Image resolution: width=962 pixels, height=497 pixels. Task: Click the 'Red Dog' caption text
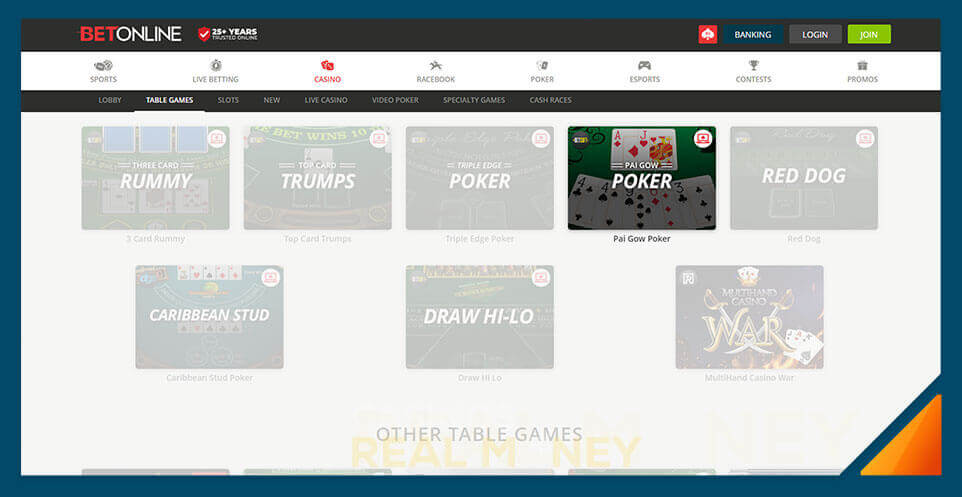pos(804,239)
